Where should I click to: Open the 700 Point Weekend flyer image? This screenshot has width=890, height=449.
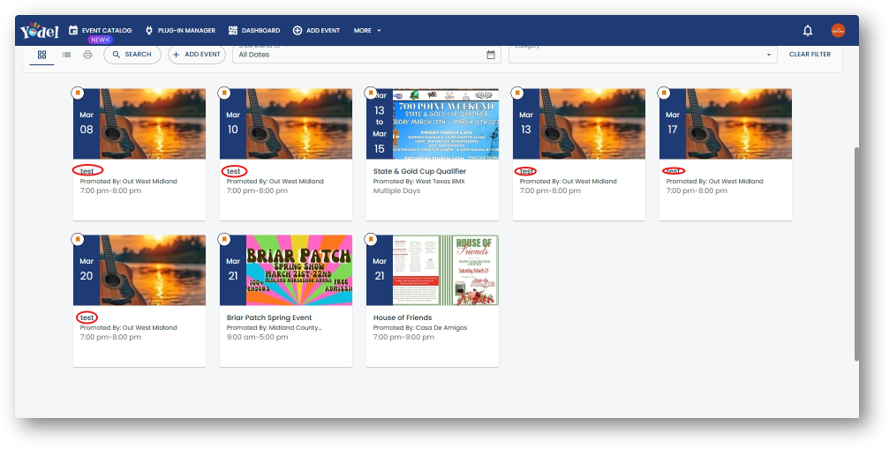point(446,124)
